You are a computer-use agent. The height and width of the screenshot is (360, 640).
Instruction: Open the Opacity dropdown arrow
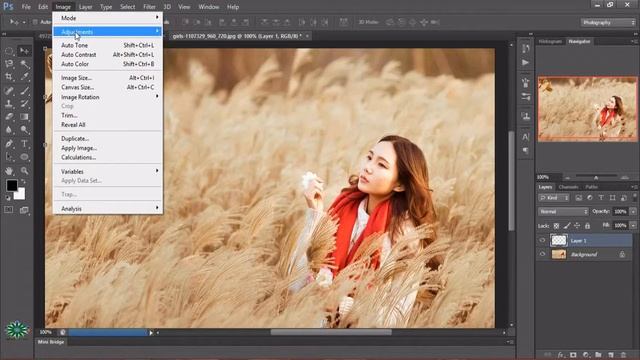633,211
